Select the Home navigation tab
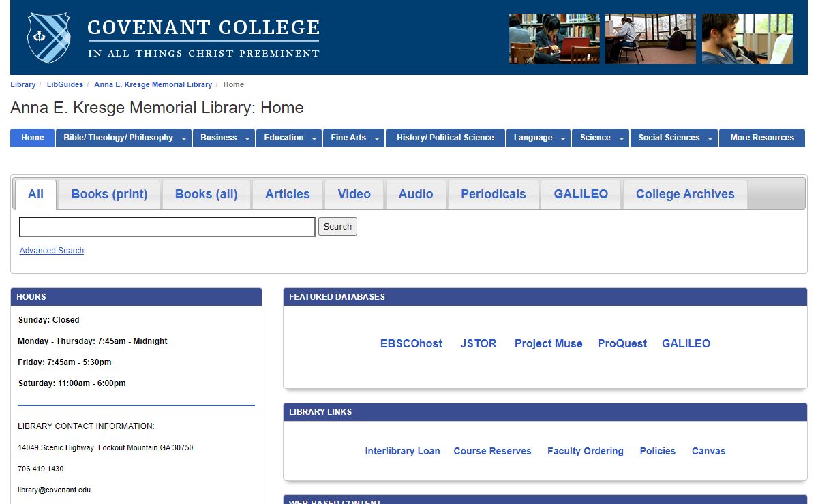This screenshot has height=504, width=818. tap(32, 138)
